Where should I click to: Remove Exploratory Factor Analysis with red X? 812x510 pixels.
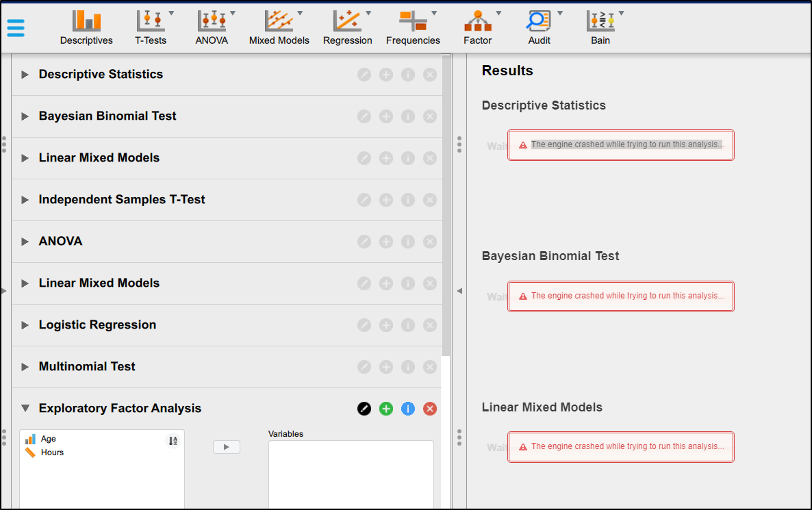pos(430,408)
